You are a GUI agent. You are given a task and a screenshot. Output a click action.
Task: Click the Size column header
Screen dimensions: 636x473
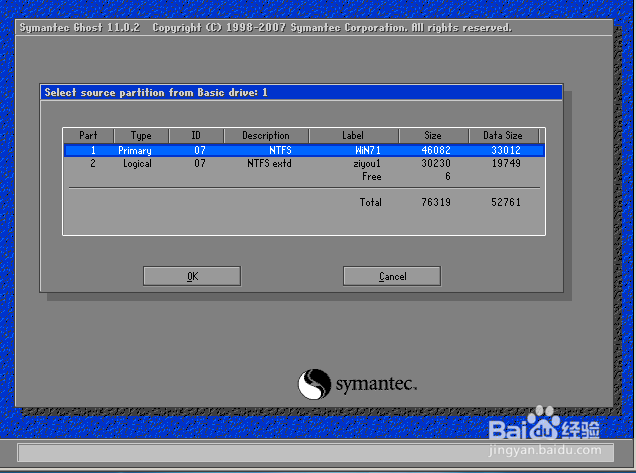click(x=433, y=135)
